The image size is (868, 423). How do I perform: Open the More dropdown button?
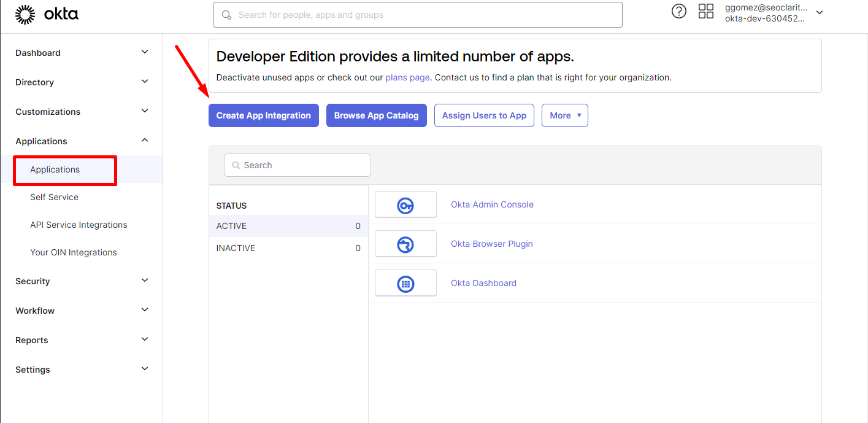tap(564, 115)
